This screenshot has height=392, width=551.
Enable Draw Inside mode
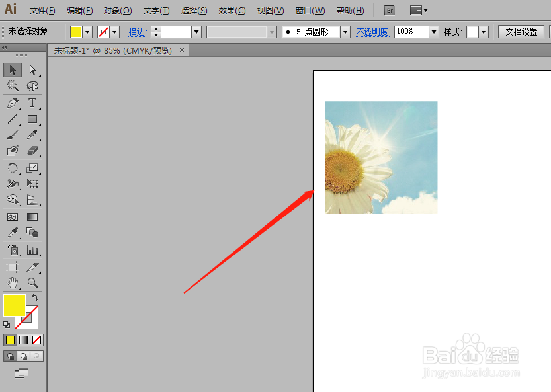pyautogui.click(x=36, y=356)
